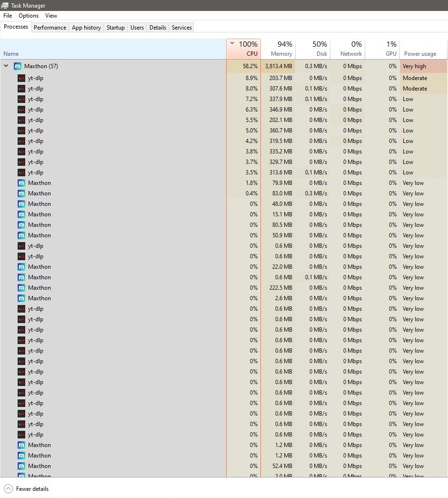
Task: Click the Fewer details link text
Action: tap(32, 488)
